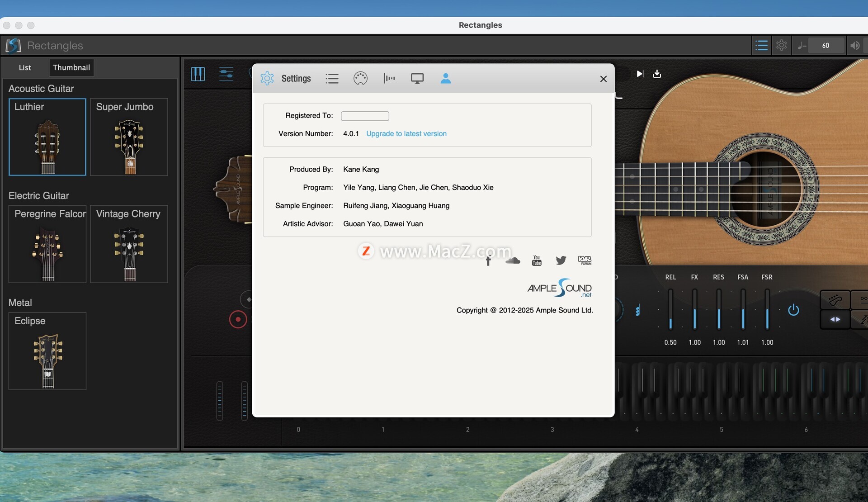Click the Acoustic Guitar category header
The height and width of the screenshot is (502, 868).
[41, 89]
